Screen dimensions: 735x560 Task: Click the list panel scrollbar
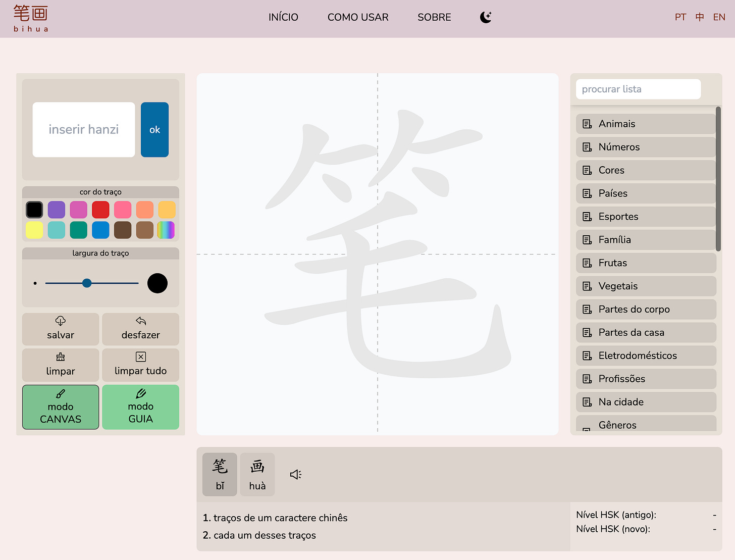click(x=718, y=179)
